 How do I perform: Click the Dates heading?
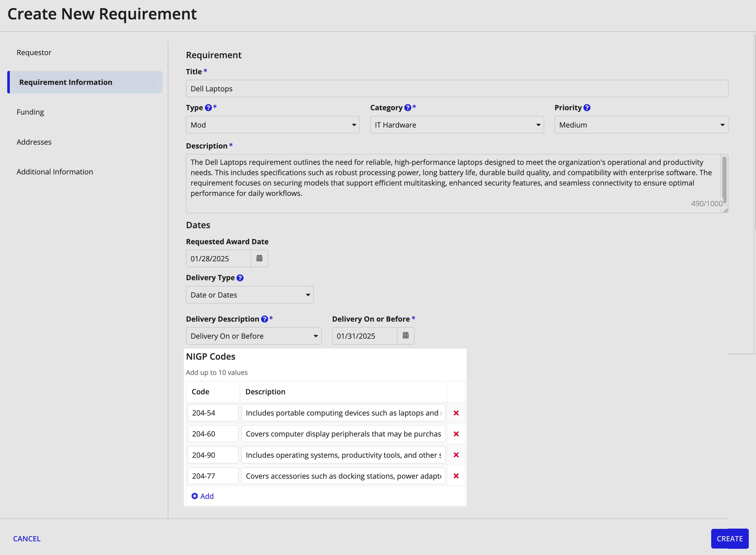click(198, 225)
